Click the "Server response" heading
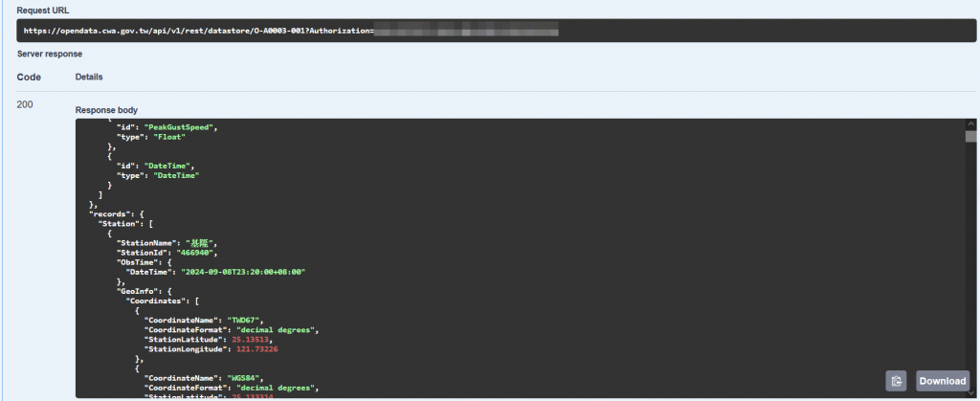The height and width of the screenshot is (401, 980). pos(50,54)
